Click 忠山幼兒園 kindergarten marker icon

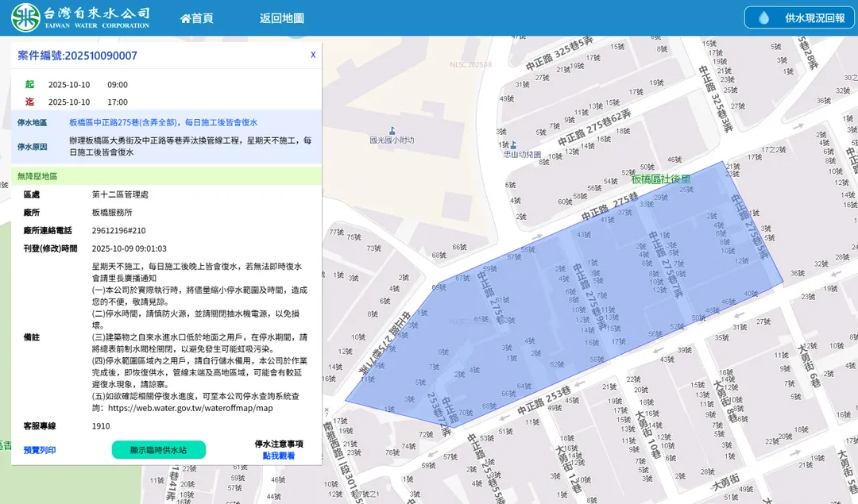coord(512,145)
